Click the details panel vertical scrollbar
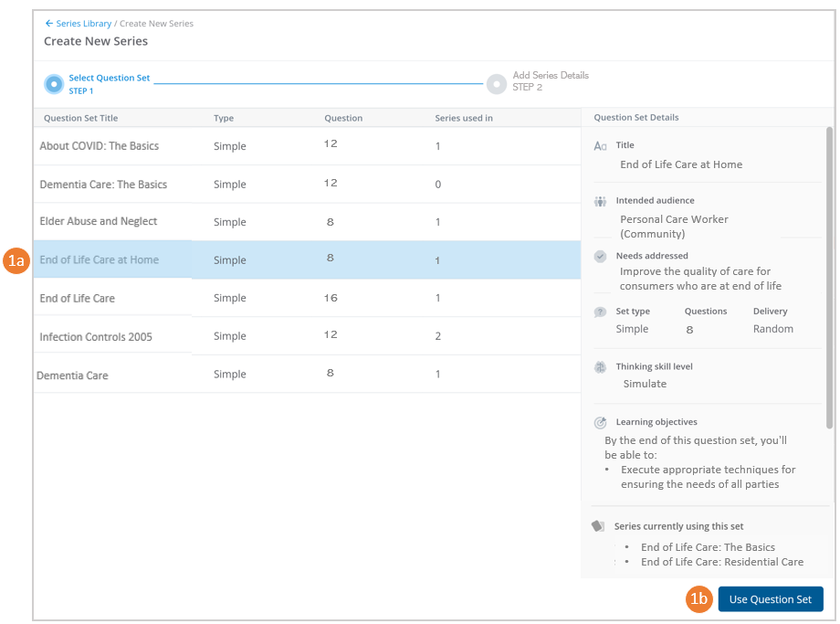The width and height of the screenshot is (840, 624). point(829,274)
